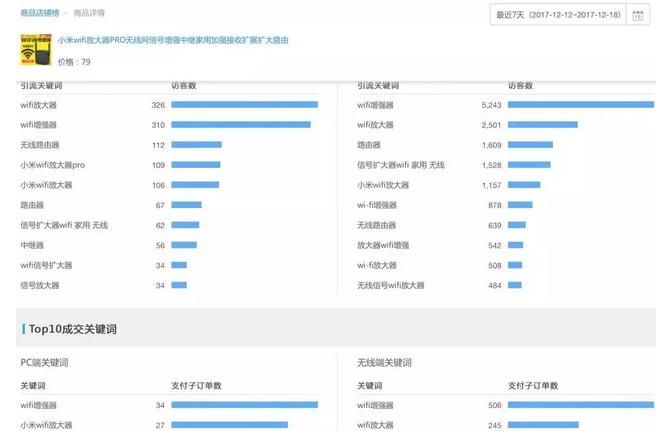
Task: Click the paid order count 27
Action: (160, 425)
